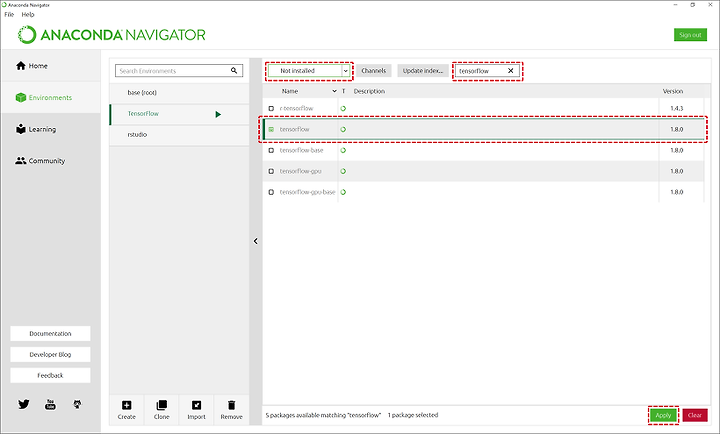Image resolution: width=720 pixels, height=434 pixels.
Task: Click version 1.4.3 of r-tensorflow
Action: tap(676, 108)
